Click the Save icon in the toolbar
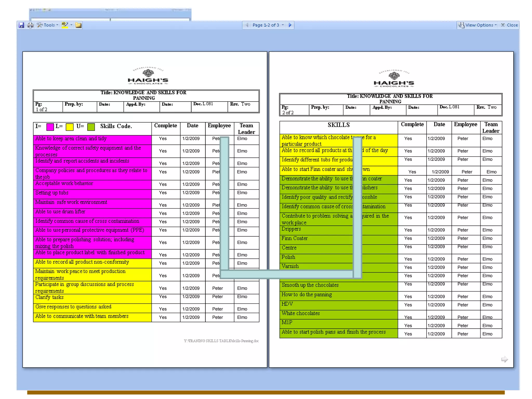The image size is (532, 399). click(22, 25)
